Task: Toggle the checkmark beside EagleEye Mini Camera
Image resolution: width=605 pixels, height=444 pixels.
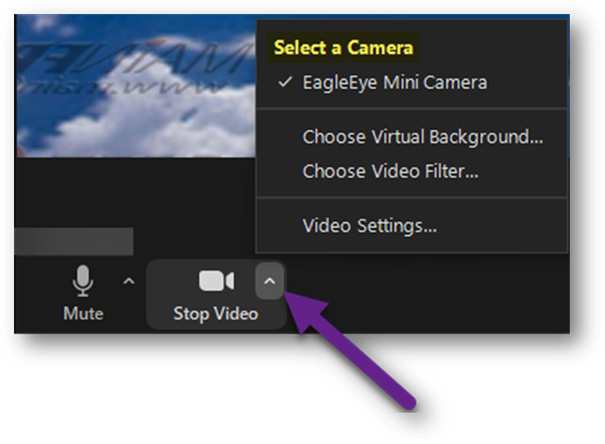Action: (x=285, y=82)
